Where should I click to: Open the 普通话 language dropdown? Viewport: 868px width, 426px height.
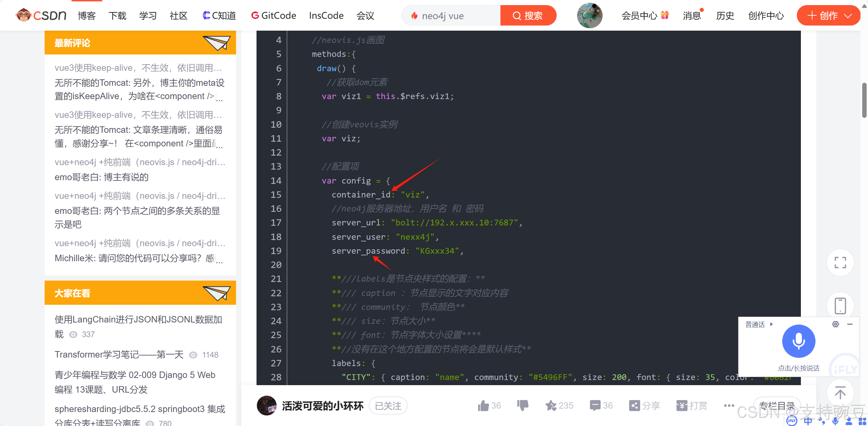coord(758,324)
